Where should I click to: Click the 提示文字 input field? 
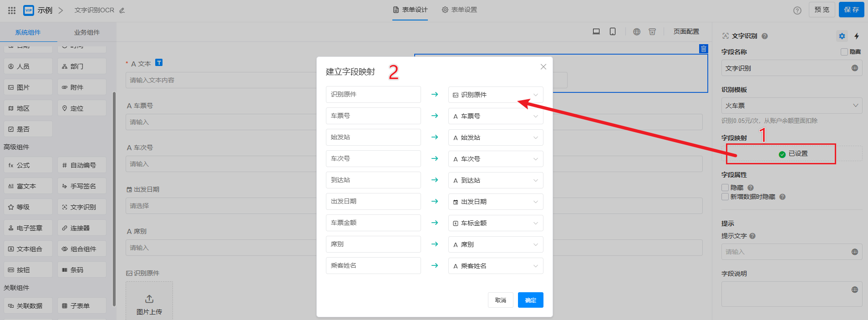click(785, 252)
